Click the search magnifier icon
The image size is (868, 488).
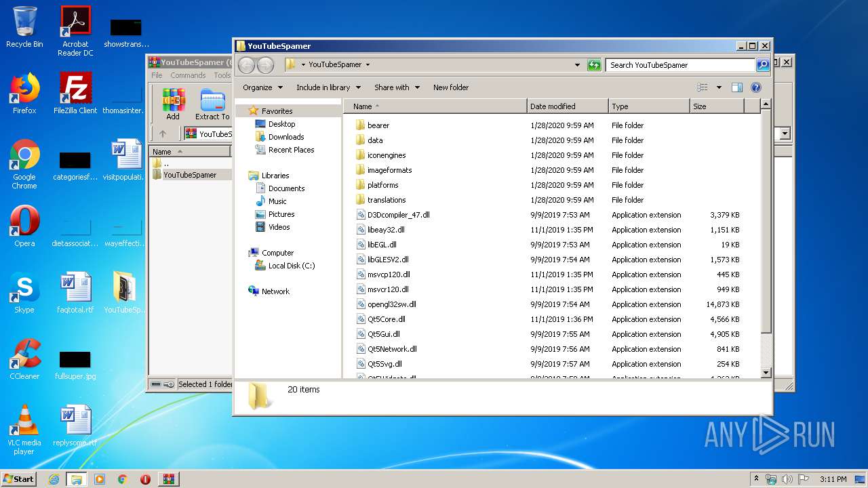(763, 65)
